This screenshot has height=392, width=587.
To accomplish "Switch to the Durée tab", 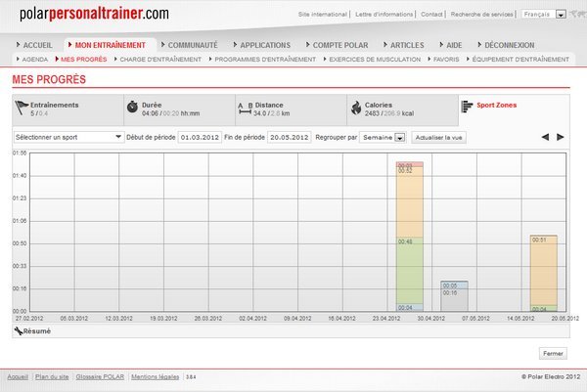I will (x=179, y=109).
